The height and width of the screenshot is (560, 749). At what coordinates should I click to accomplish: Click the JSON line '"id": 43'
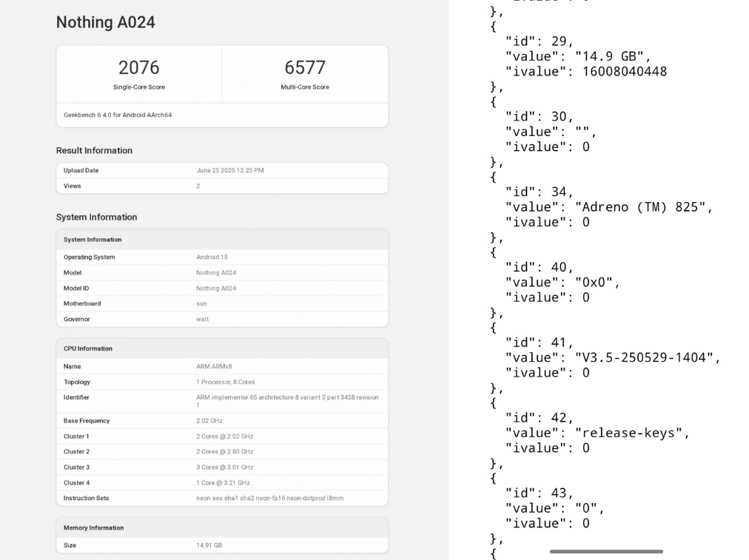click(x=539, y=493)
